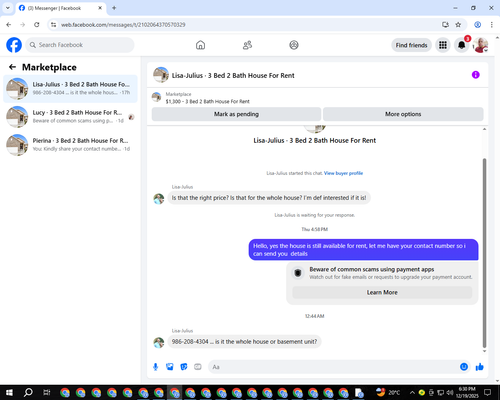Open Lisa-Julius conversation in list
This screenshot has height=400, width=500.
pyautogui.click(x=70, y=89)
